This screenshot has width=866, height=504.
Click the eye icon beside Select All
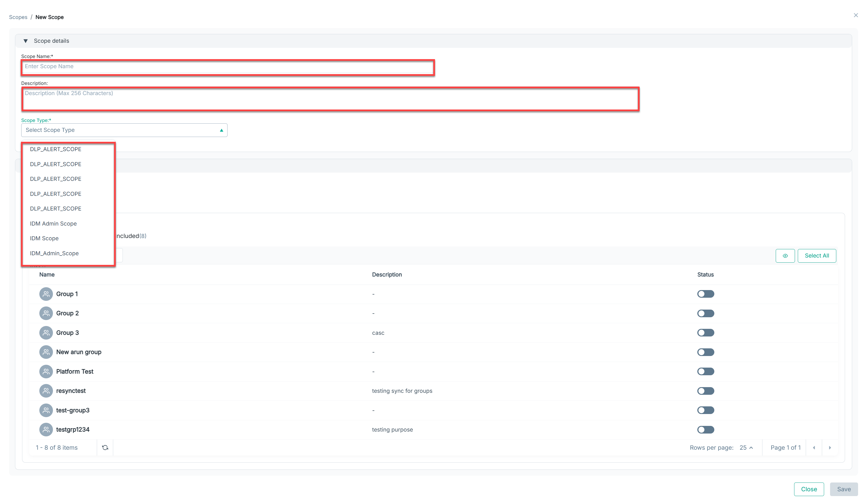tap(785, 256)
